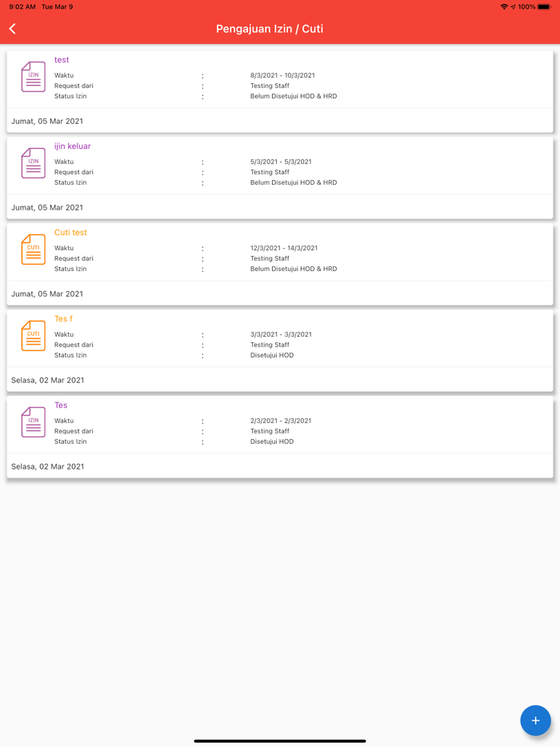Tap the 'Selasa, 02 Mar 2021' footer of 'Tes'
560x747 pixels.
coord(48,466)
